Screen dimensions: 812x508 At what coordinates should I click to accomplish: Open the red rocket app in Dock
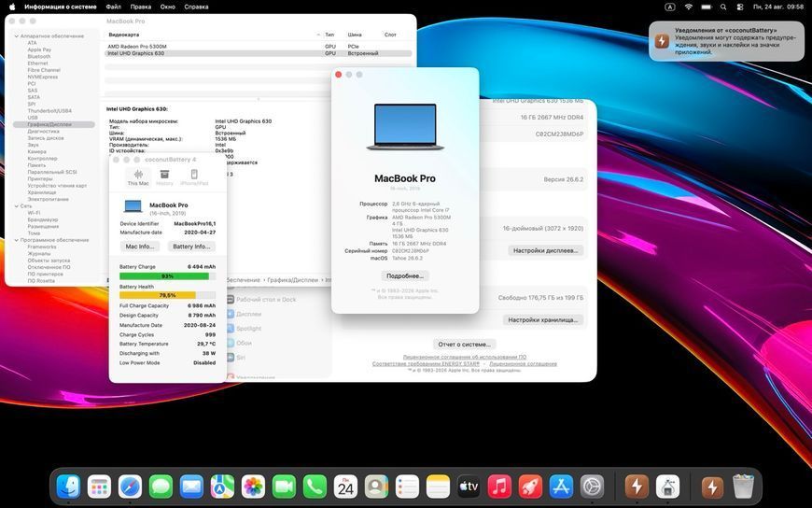point(530,487)
